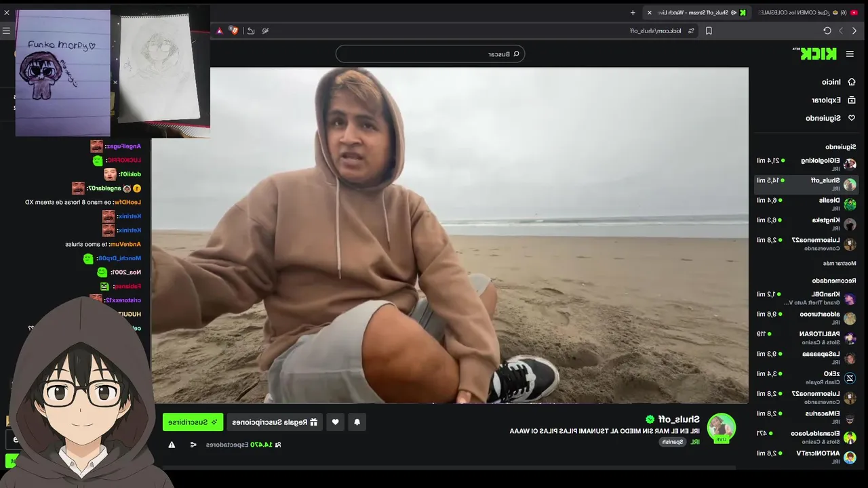This screenshot has width=868, height=488.
Task: Open aldoarturooo recommended channel
Action: point(806,318)
